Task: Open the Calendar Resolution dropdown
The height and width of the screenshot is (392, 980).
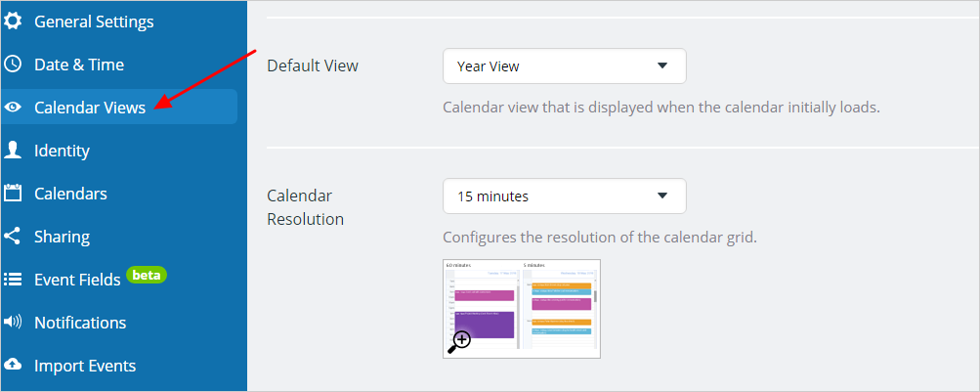Action: point(565,196)
